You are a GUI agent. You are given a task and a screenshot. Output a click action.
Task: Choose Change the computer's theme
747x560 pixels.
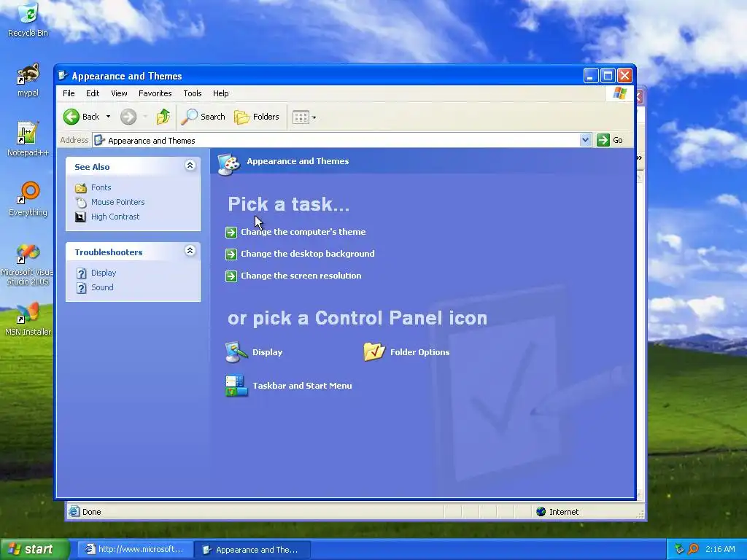(x=303, y=232)
